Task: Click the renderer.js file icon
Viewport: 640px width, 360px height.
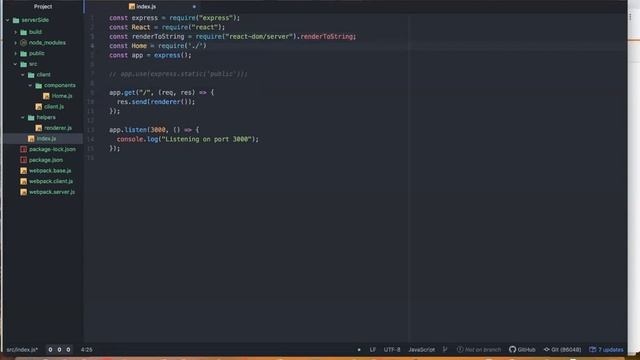Action: tap(39, 128)
